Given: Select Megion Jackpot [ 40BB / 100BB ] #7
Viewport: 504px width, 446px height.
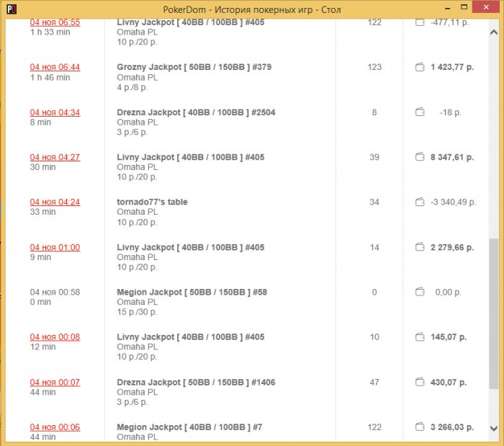Looking at the screenshot, I should pos(189,427).
